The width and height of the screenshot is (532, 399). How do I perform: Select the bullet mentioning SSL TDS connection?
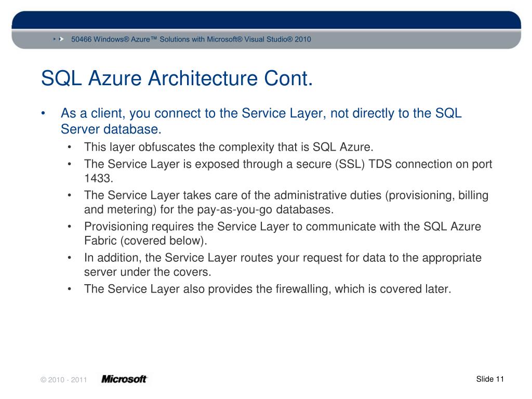point(288,171)
